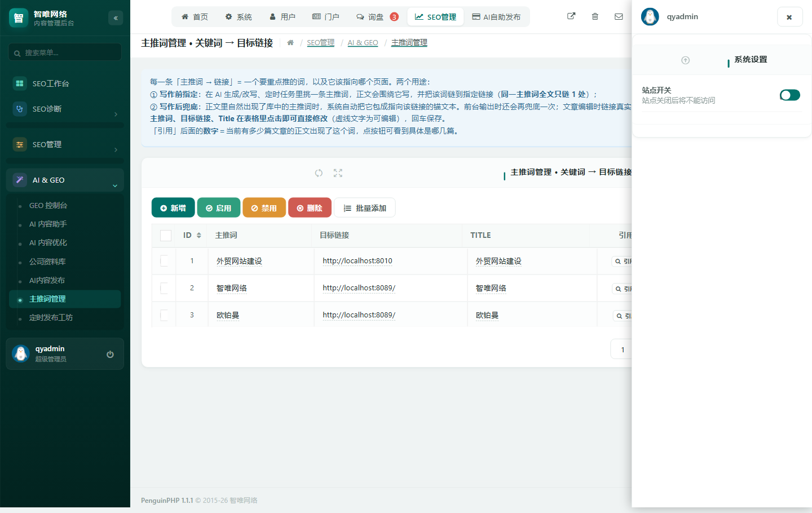Screen dimensions: 812x513
Task: Click the 启用 button
Action: (219, 207)
